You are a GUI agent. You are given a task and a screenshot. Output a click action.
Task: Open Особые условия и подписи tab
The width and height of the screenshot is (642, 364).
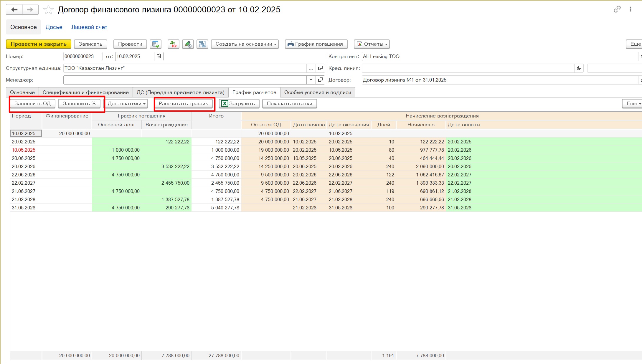coord(318,92)
